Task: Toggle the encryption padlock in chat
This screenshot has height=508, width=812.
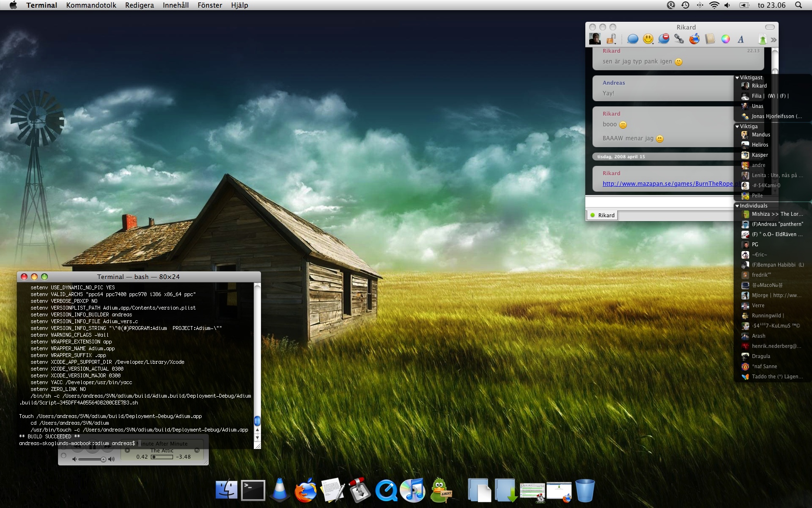Action: tap(611, 39)
